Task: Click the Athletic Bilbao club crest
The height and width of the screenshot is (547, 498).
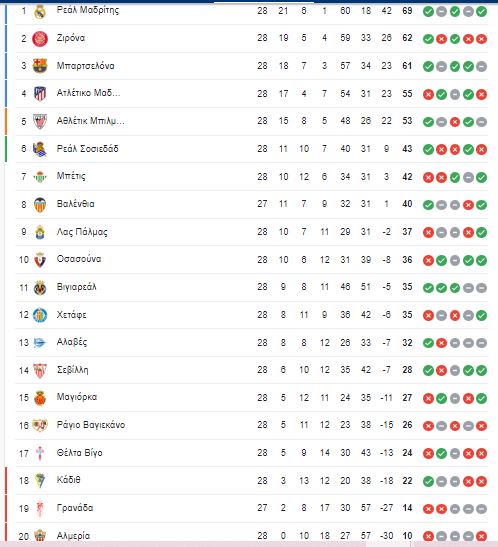Action: [40, 121]
